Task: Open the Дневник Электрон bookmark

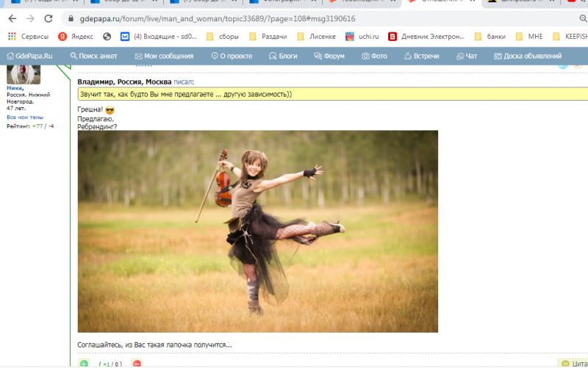Action: 426,36
